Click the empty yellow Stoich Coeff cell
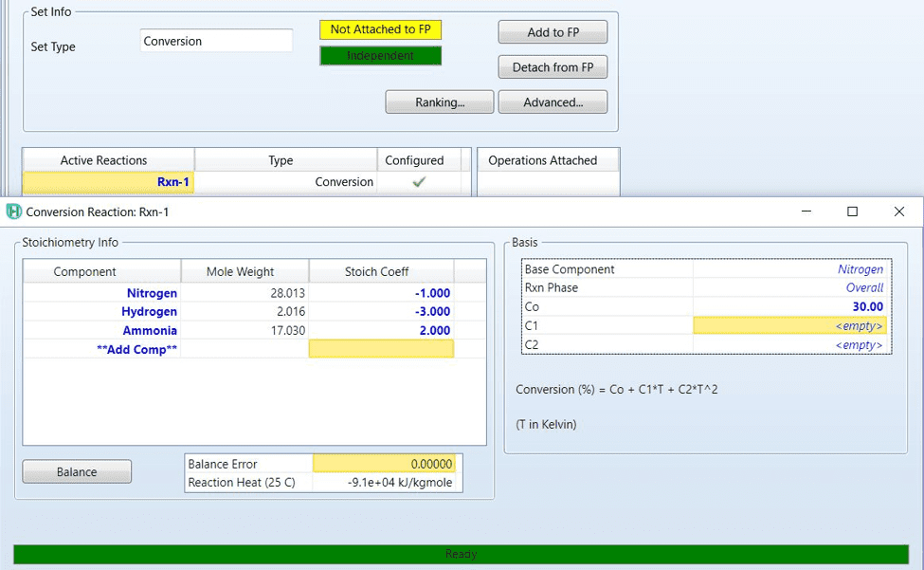 tap(381, 349)
